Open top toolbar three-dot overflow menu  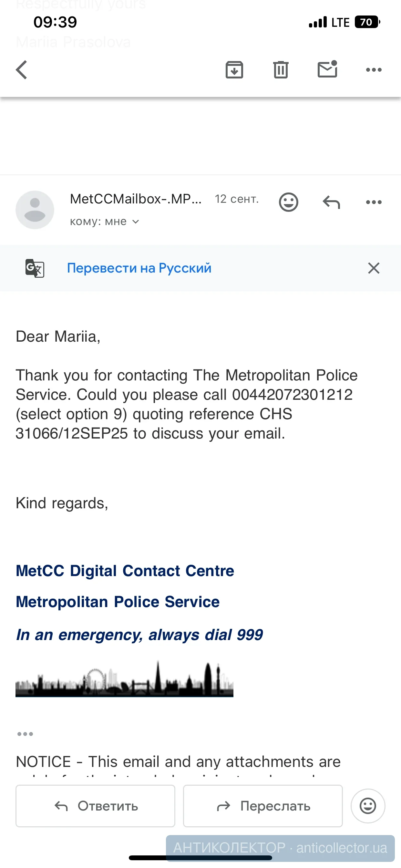(374, 70)
